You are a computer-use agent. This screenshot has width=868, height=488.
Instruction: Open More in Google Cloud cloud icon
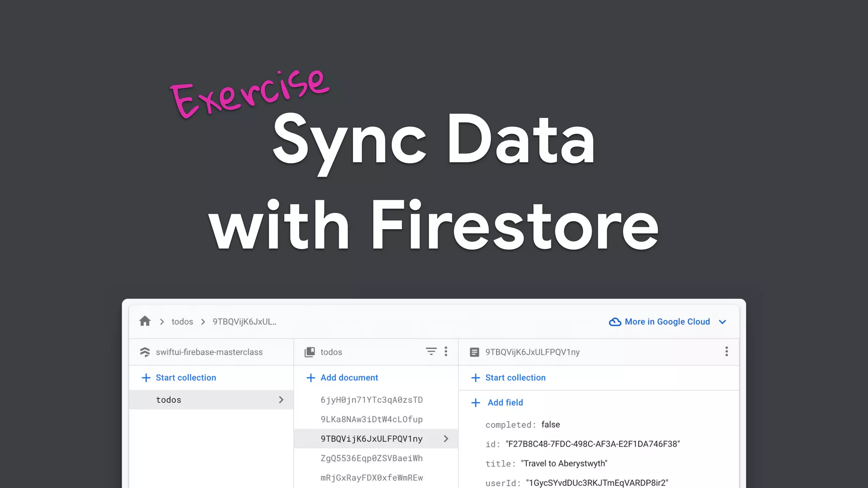click(x=615, y=322)
